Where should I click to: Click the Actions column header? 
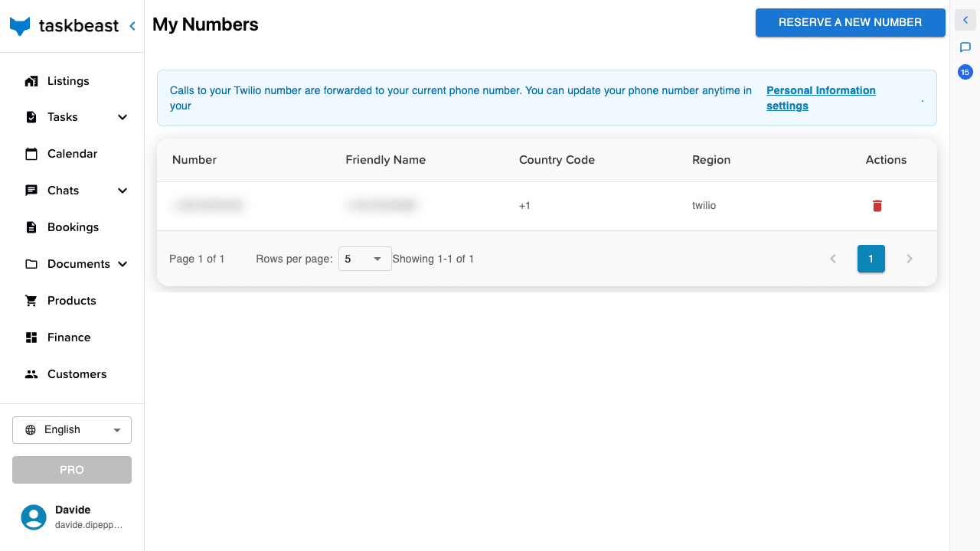click(886, 160)
